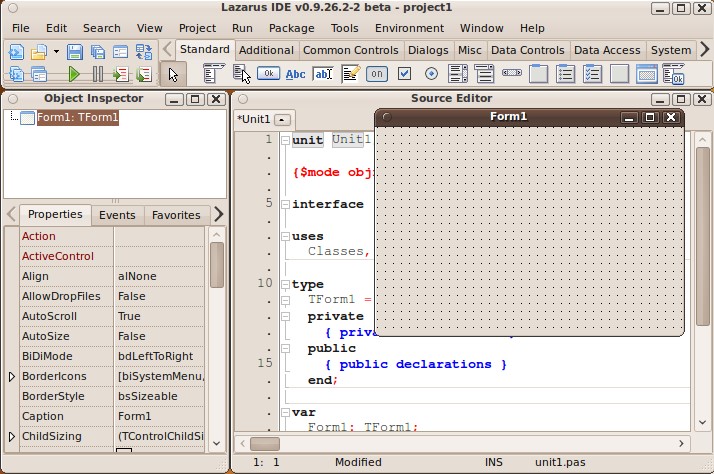Image resolution: width=714 pixels, height=474 pixels.
Task: Select the TRadioButton component in palette
Action: pos(432,73)
